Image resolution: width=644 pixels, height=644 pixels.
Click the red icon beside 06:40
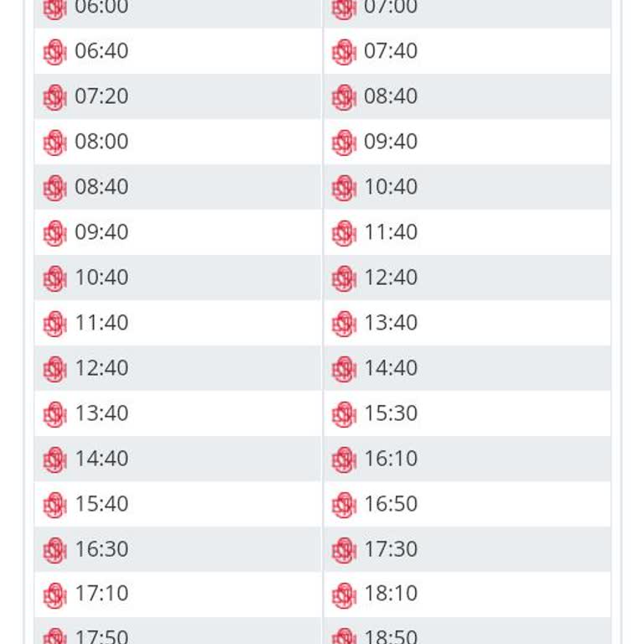pyautogui.click(x=55, y=52)
